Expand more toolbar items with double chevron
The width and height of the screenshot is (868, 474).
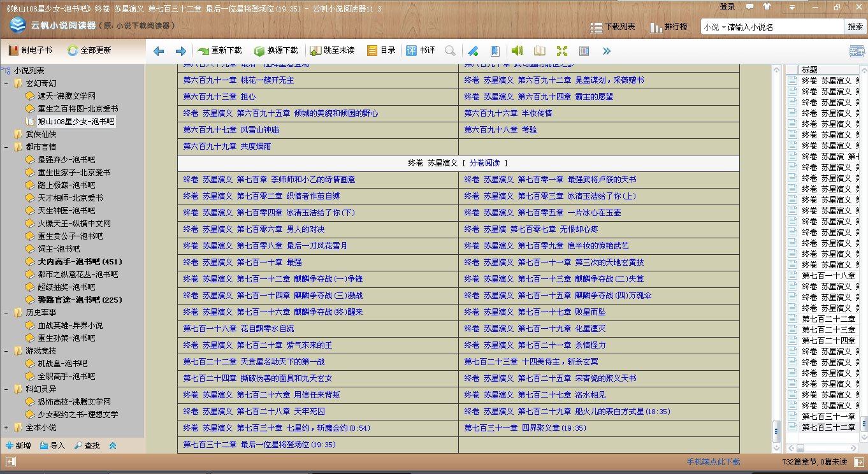tap(606, 51)
